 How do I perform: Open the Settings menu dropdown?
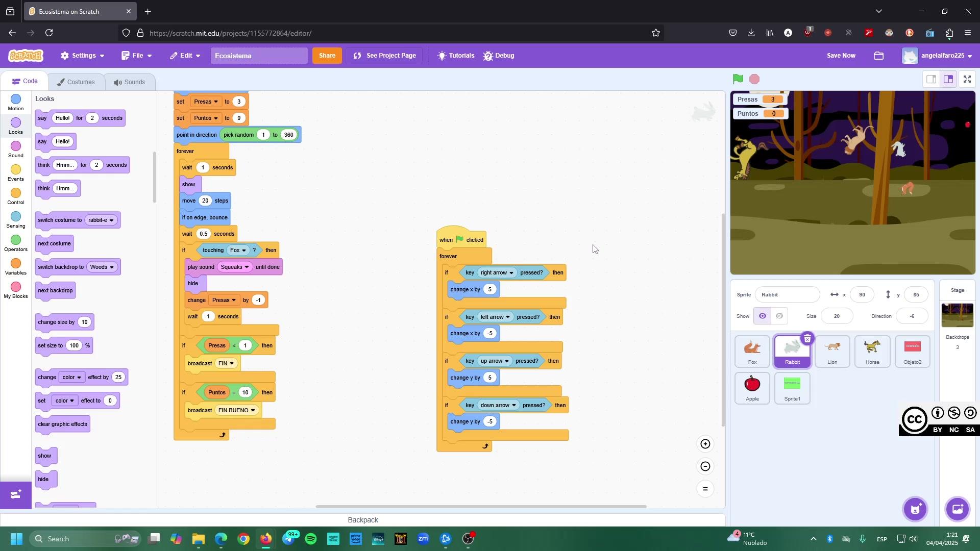pos(83,56)
